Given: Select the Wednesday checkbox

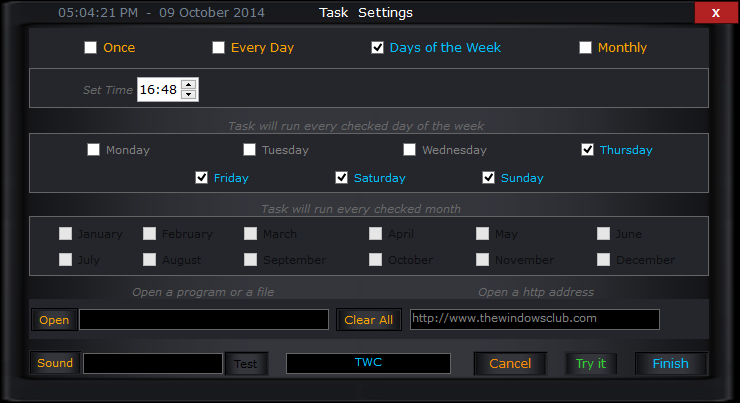Looking at the screenshot, I should coord(410,150).
